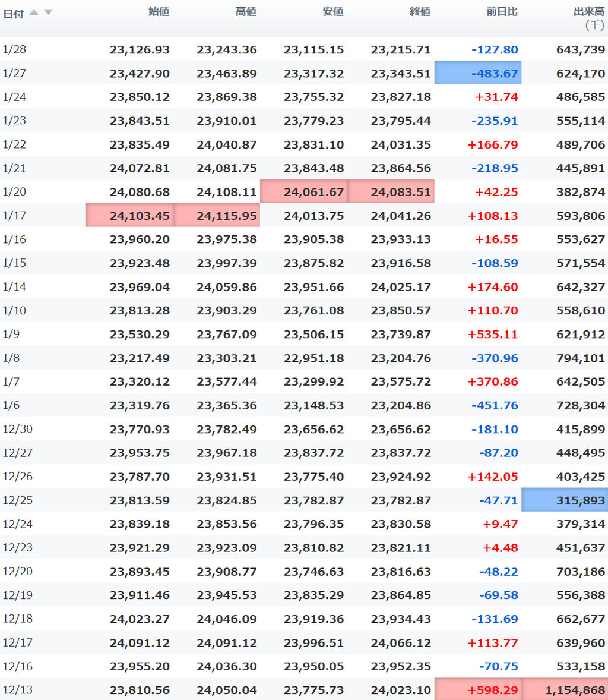The width and height of the screenshot is (608, 700).
Task: Click closing value 23,215.71 on 1/28
Action: pyautogui.click(x=401, y=49)
